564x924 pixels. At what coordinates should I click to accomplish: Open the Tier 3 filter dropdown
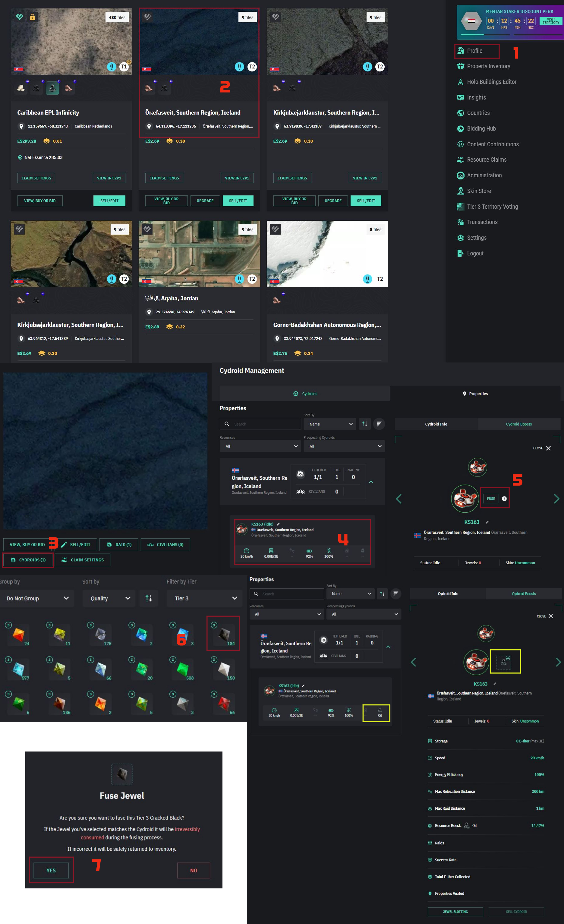(x=205, y=598)
